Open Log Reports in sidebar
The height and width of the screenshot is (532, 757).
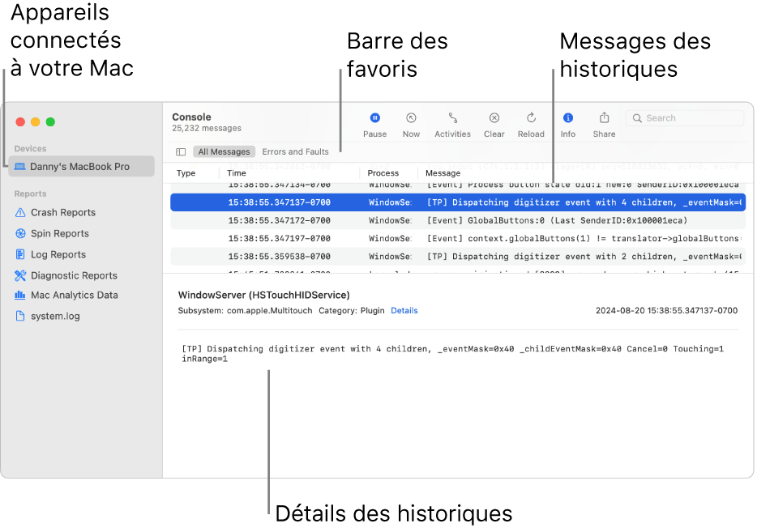click(x=58, y=255)
